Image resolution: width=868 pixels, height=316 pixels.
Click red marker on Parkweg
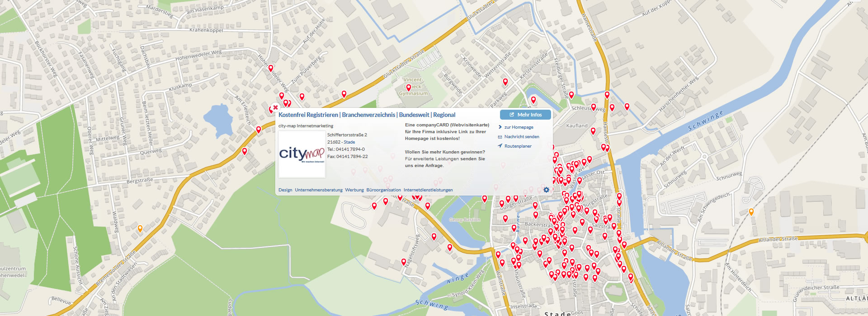coord(505,82)
